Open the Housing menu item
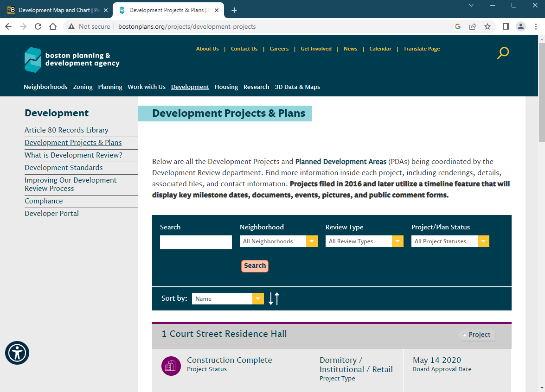 (x=226, y=87)
